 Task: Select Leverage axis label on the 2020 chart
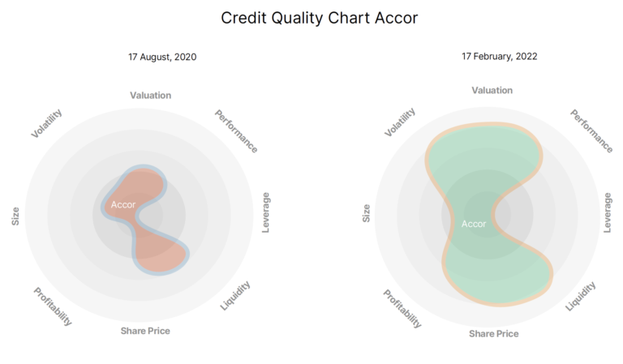(x=266, y=213)
